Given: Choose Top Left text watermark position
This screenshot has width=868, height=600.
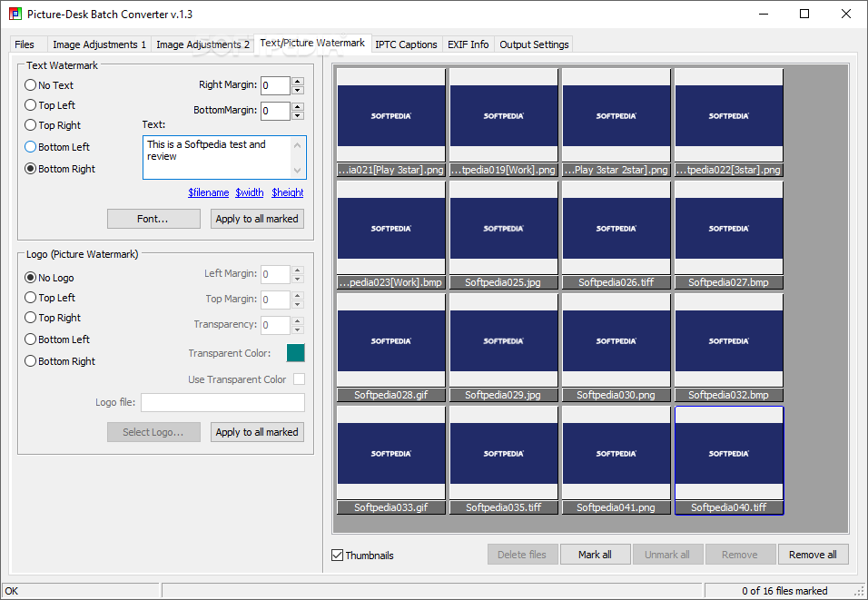Looking at the screenshot, I should point(50,105).
